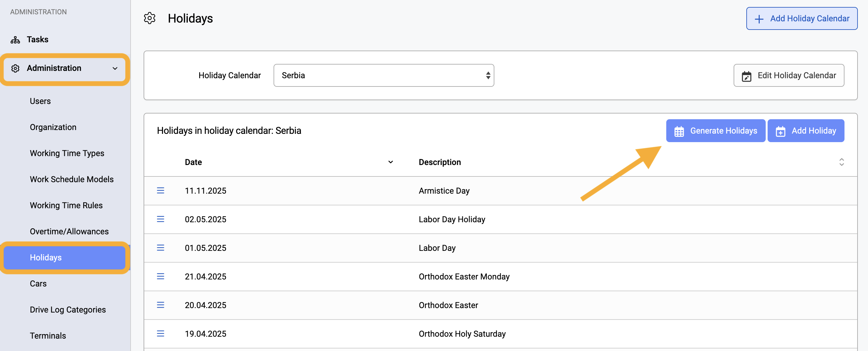Open Work Schedule Models

pos(72,179)
